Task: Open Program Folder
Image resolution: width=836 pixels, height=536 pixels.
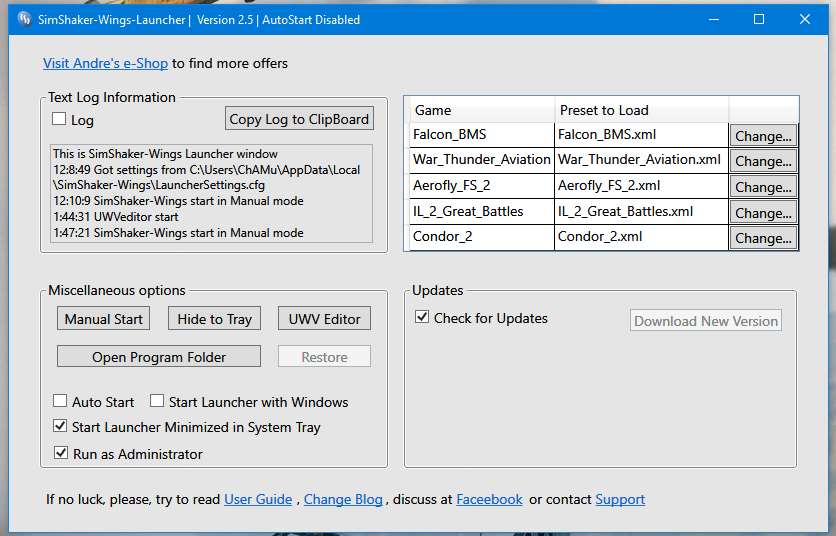Action: point(159,356)
